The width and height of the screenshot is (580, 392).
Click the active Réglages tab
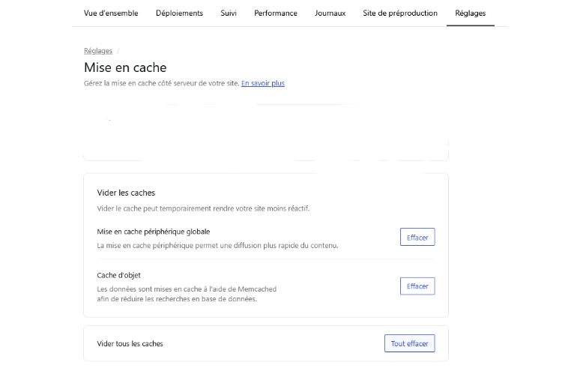(470, 13)
